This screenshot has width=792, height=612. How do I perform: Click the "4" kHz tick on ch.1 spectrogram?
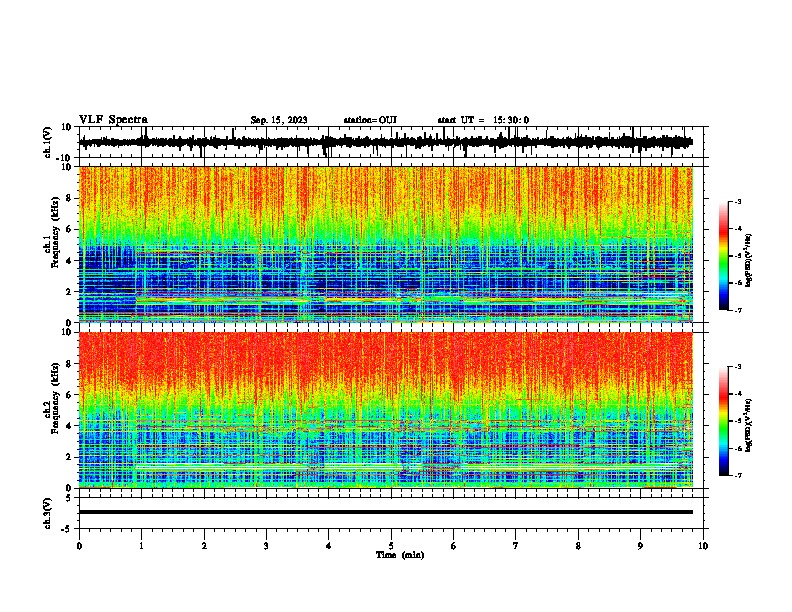click(x=69, y=261)
